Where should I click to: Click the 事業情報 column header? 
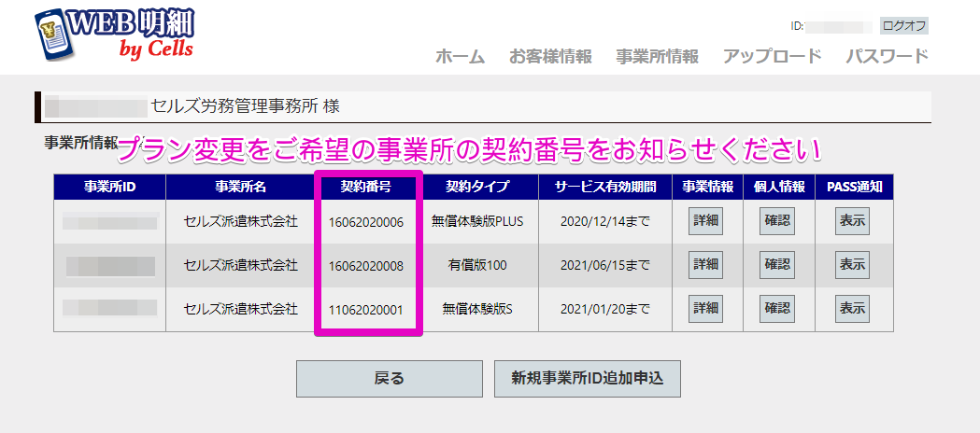coord(707,188)
